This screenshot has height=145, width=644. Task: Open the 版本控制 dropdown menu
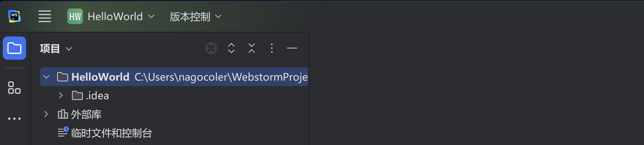tap(196, 16)
